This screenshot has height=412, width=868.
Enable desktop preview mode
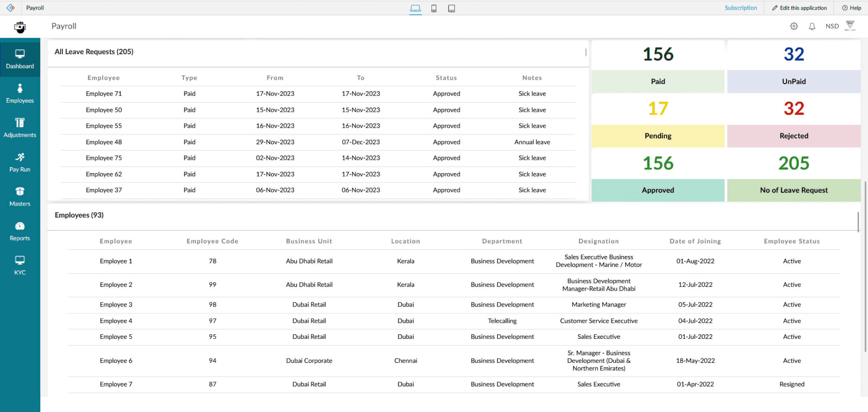tap(416, 8)
